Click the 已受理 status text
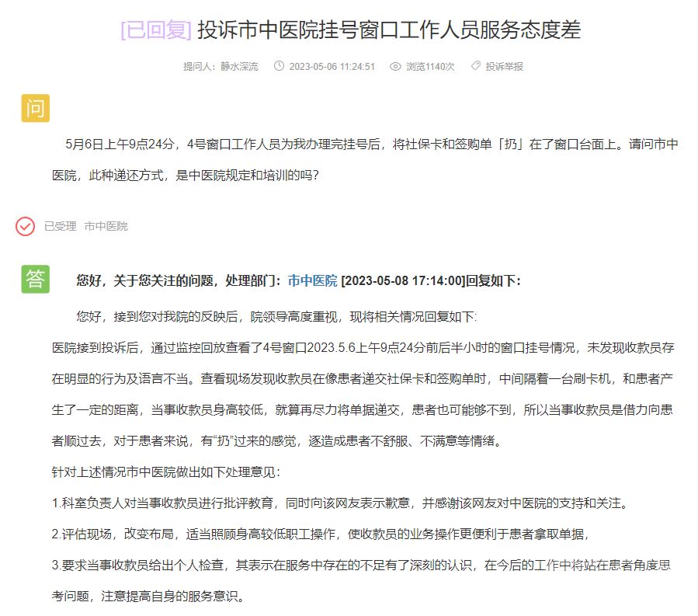 pos(61,226)
